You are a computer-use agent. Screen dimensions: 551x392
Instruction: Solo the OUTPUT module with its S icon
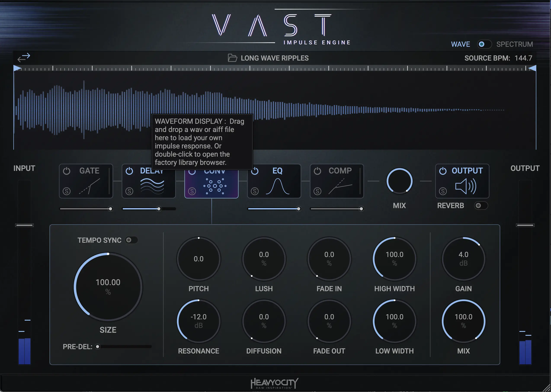[x=443, y=191]
